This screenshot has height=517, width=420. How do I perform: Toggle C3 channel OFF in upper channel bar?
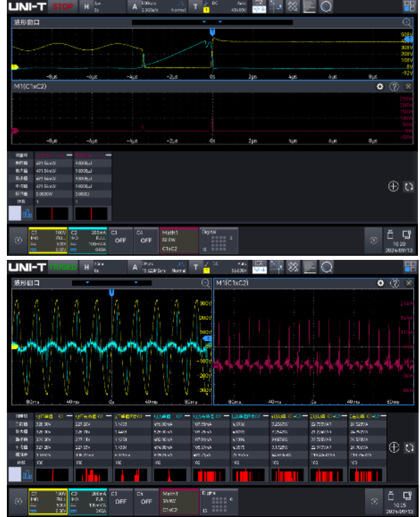(121, 237)
